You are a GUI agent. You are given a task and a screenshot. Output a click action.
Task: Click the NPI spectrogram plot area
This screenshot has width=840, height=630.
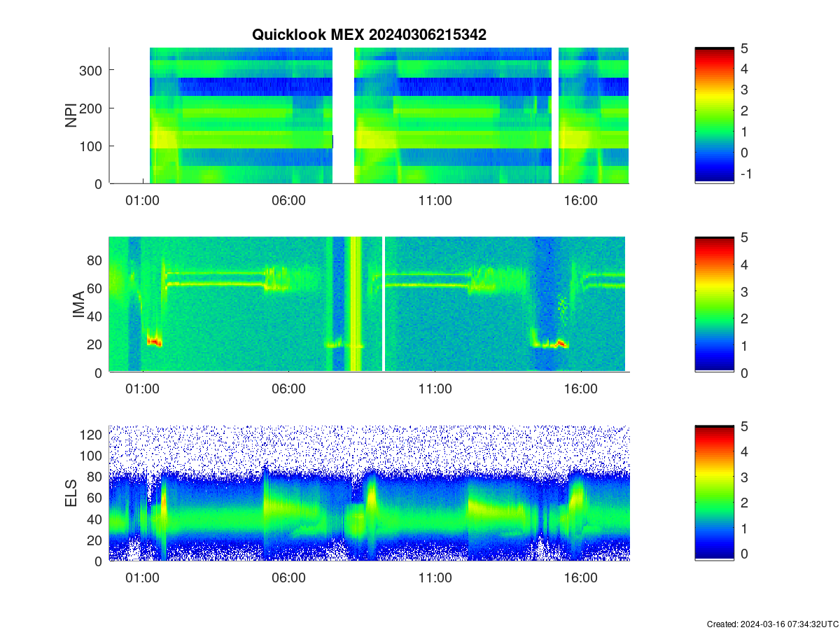coord(369,115)
